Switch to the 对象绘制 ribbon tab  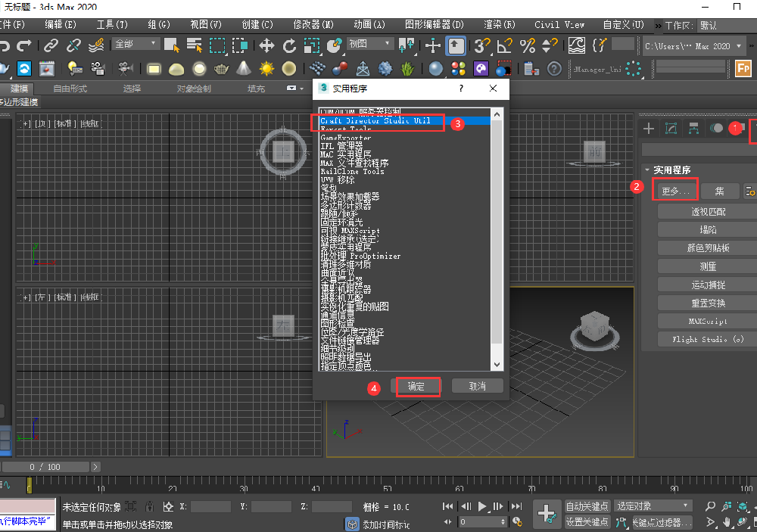pyautogui.click(x=194, y=89)
